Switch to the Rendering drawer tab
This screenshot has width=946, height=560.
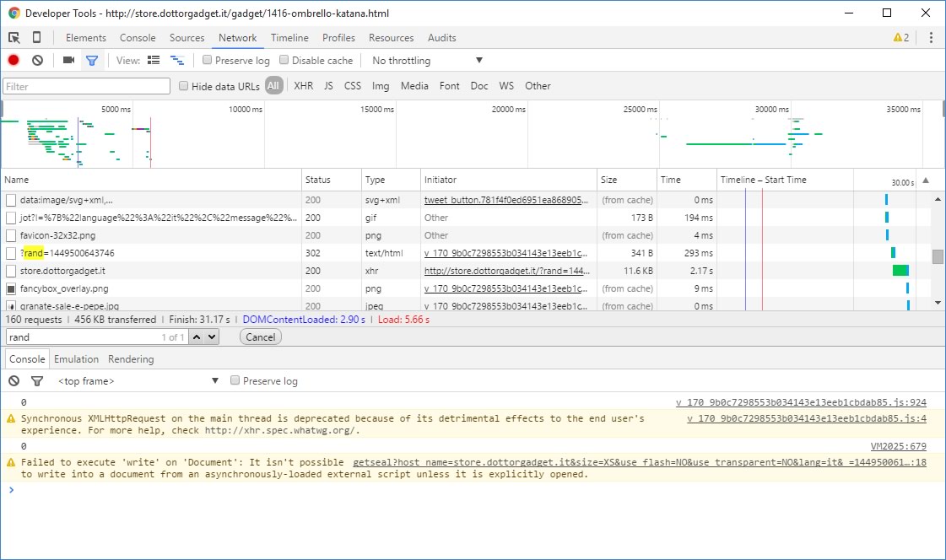click(131, 359)
